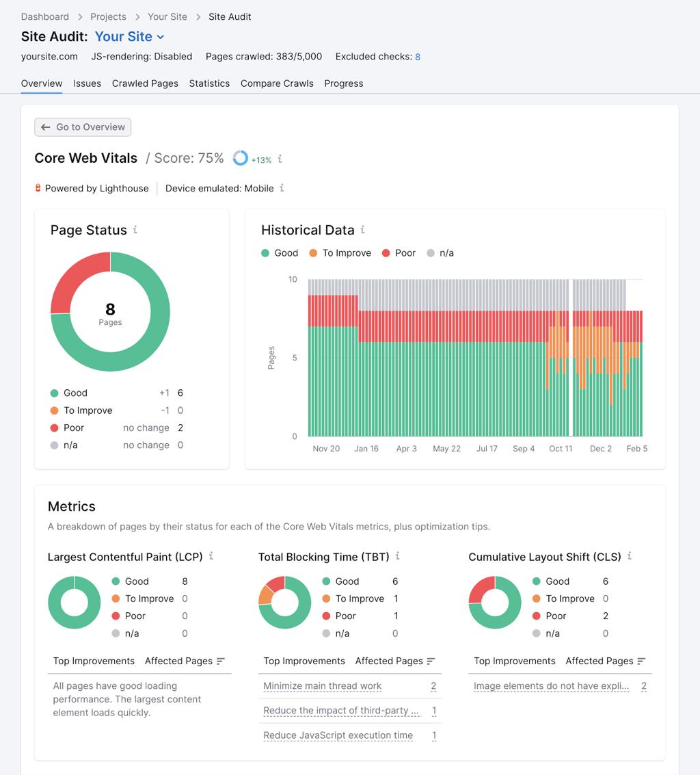
Task: Open the Crawled Pages tab
Action: 145,83
